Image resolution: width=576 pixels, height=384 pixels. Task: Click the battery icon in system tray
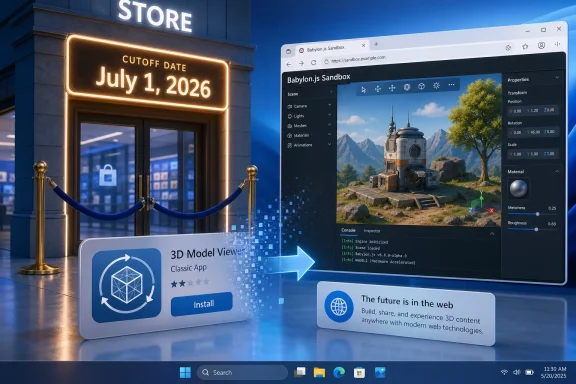coord(529,372)
